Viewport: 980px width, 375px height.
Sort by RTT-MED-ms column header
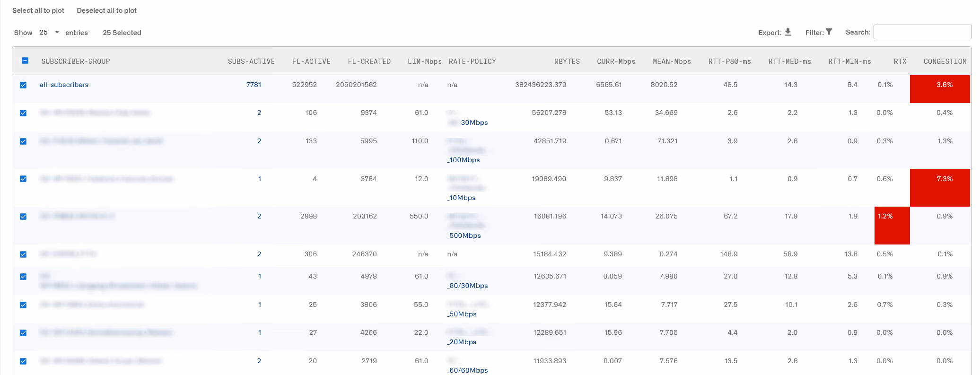pos(790,61)
